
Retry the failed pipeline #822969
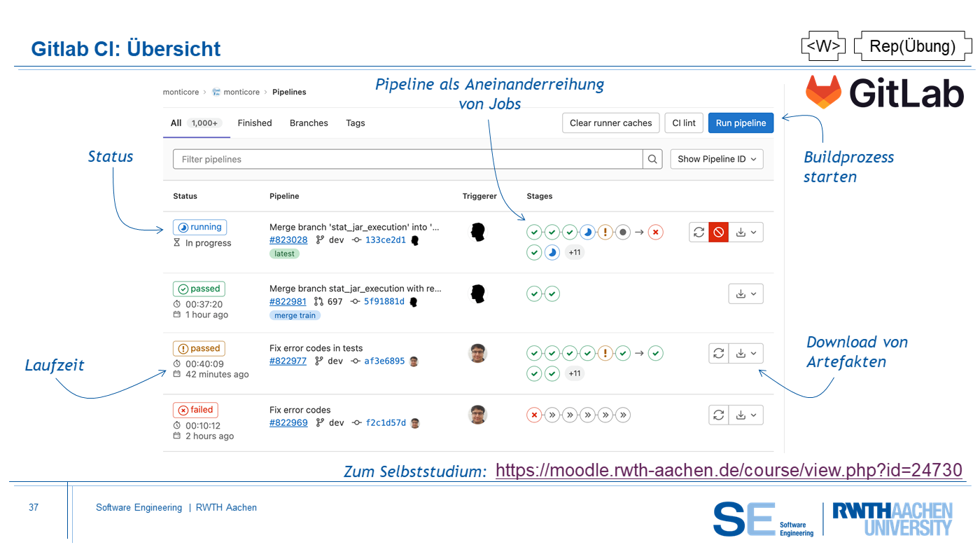(718, 415)
